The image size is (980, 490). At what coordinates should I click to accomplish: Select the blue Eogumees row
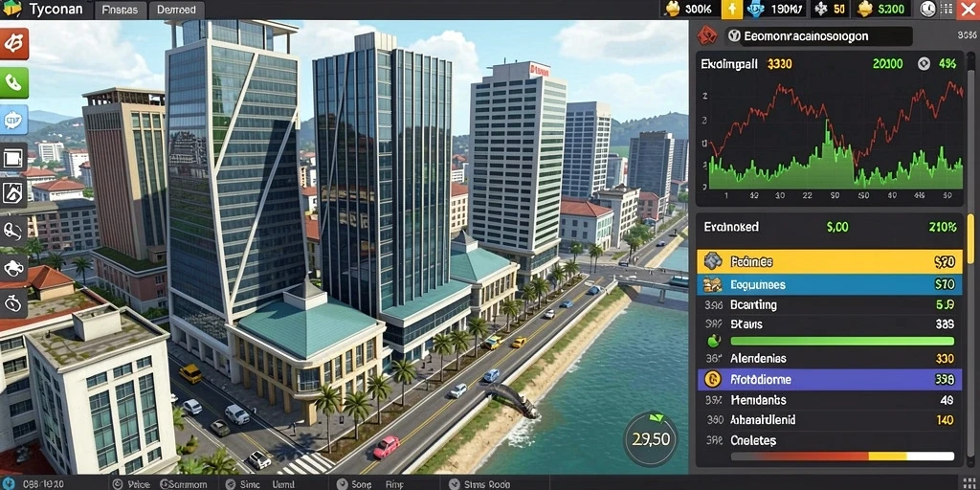pyautogui.click(x=828, y=285)
